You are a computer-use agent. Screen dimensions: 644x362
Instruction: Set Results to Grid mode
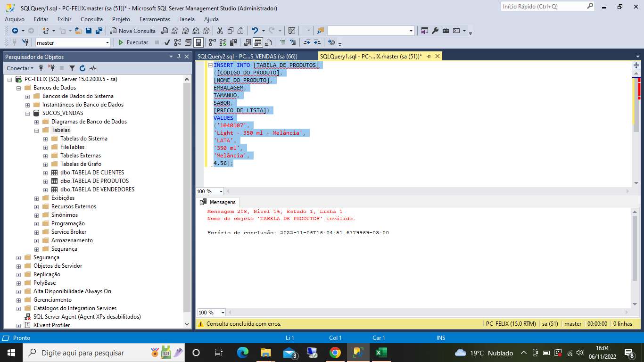pos(258,42)
